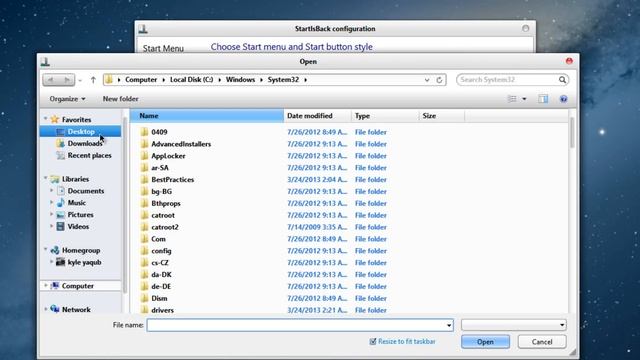
Task: Select the config folder name
Action: tap(161, 251)
